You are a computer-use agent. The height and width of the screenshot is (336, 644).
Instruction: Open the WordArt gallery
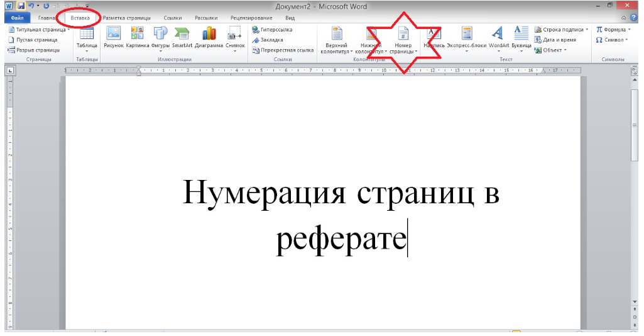499,39
